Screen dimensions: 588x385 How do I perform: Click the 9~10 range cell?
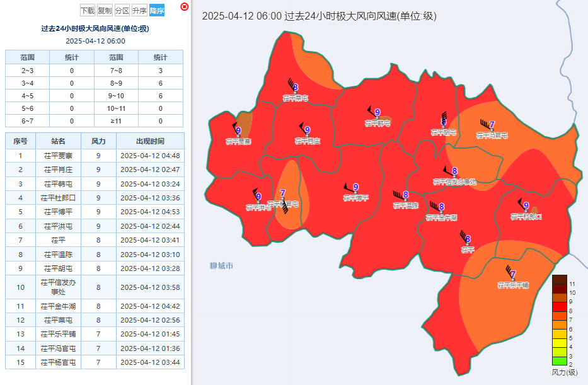(116, 96)
